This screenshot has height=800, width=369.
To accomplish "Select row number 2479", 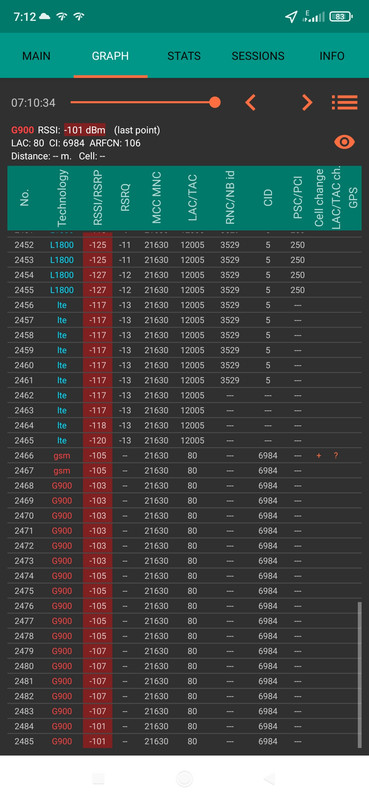I will pyautogui.click(x=184, y=651).
